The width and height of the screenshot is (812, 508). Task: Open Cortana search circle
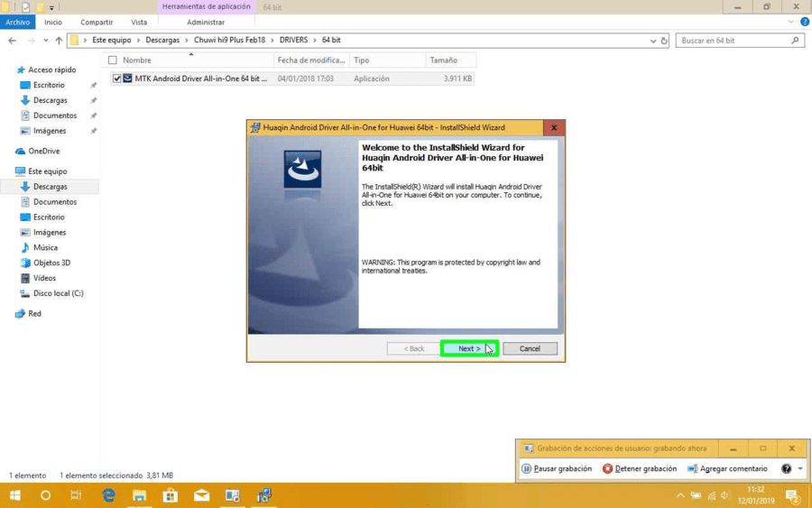click(46, 495)
